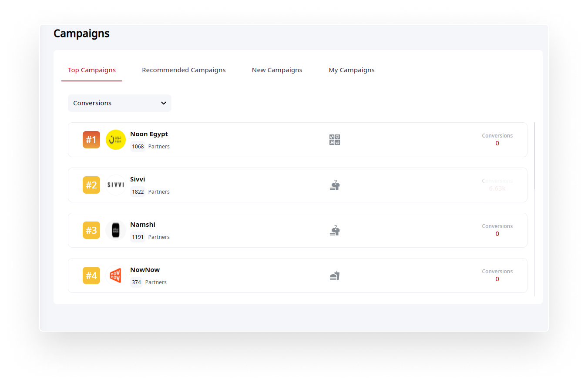This screenshot has height=386, width=588.
Task: Click the NowNow orange logo
Action: [116, 275]
